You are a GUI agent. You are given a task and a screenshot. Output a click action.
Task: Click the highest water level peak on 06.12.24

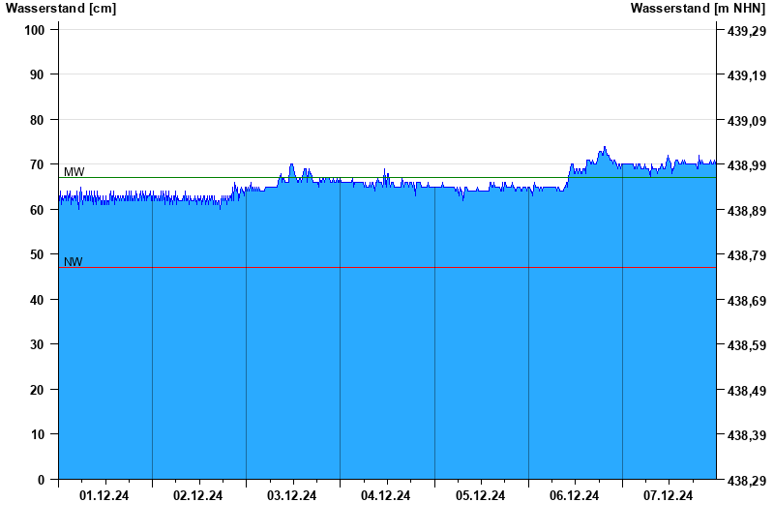604,148
